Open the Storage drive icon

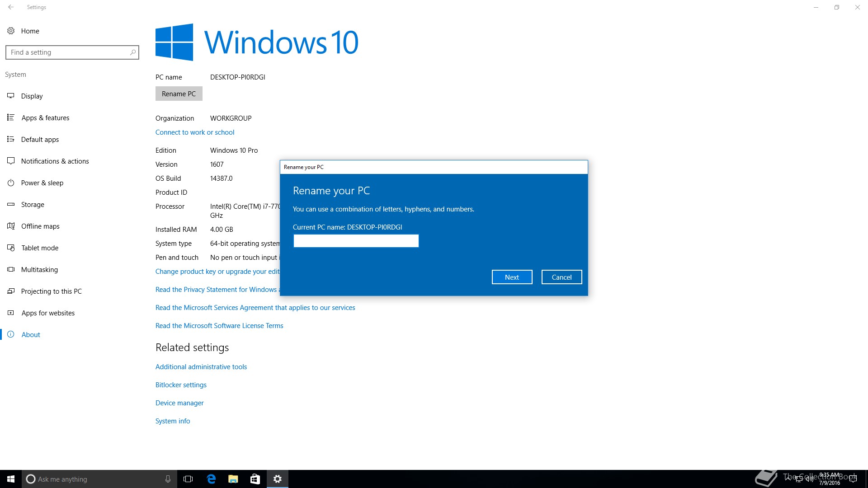click(x=11, y=204)
